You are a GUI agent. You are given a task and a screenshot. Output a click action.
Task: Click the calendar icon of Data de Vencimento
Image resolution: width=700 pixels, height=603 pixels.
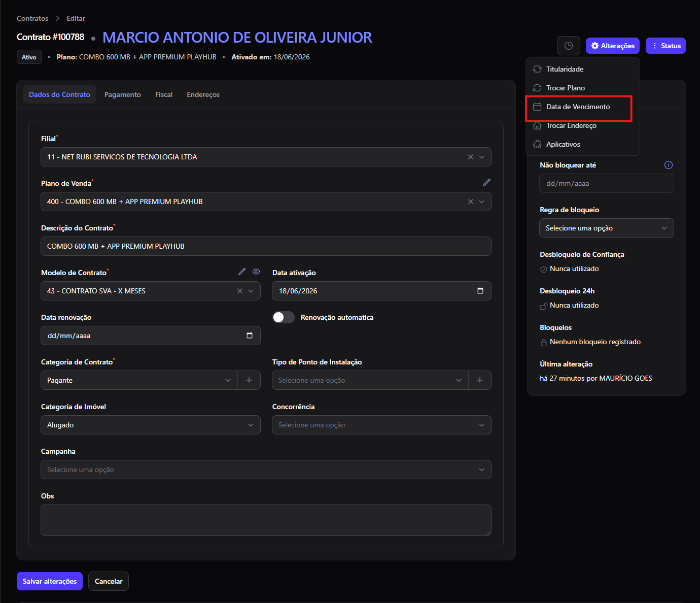point(537,107)
